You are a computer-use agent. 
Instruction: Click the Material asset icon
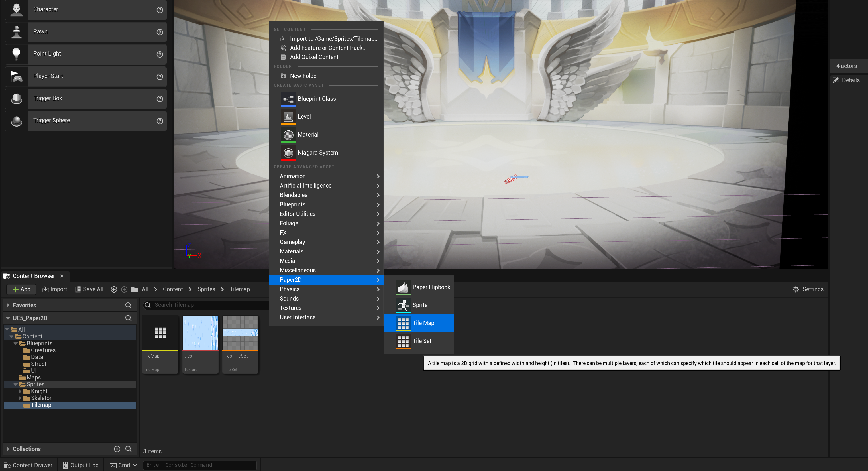point(288,135)
